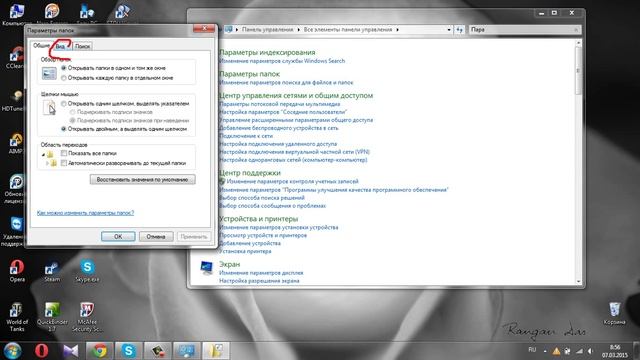Open the Skype.exe desktop icon
This screenshot has height=360, width=640.
pos(87,271)
